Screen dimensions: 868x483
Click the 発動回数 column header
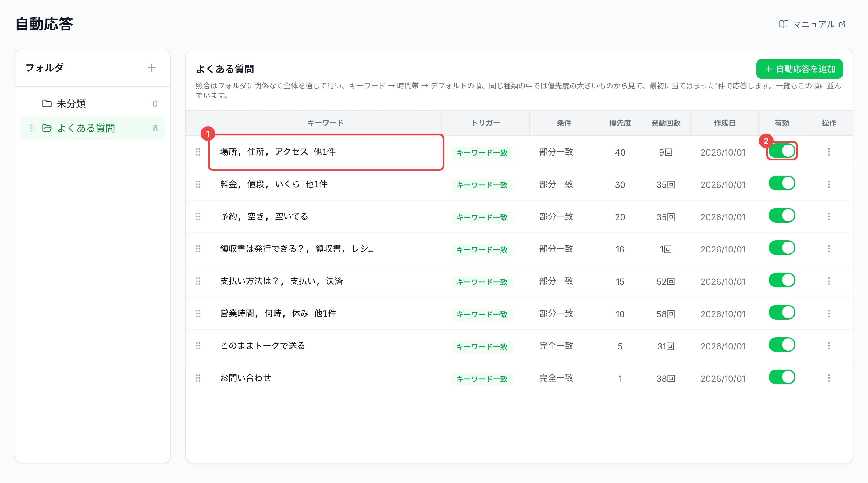coord(666,123)
